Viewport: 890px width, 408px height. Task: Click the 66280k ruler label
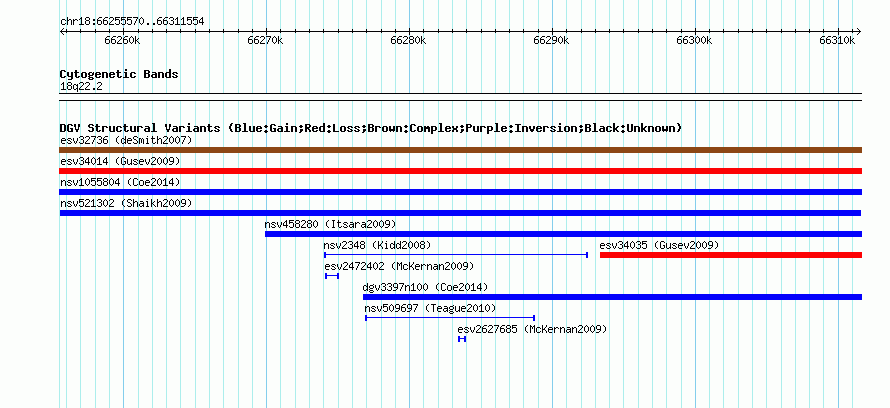[408, 41]
